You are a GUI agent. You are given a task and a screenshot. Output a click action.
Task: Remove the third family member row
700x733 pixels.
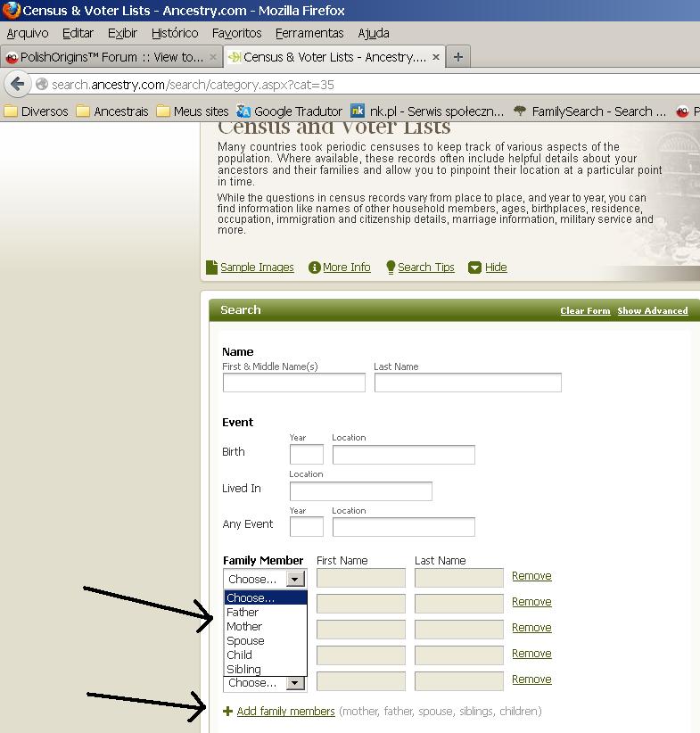(531, 628)
